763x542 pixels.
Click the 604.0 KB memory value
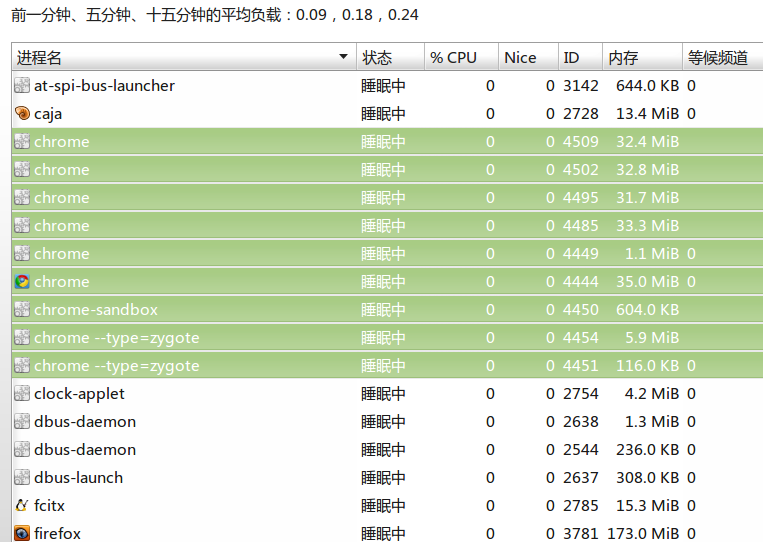[x=647, y=309]
